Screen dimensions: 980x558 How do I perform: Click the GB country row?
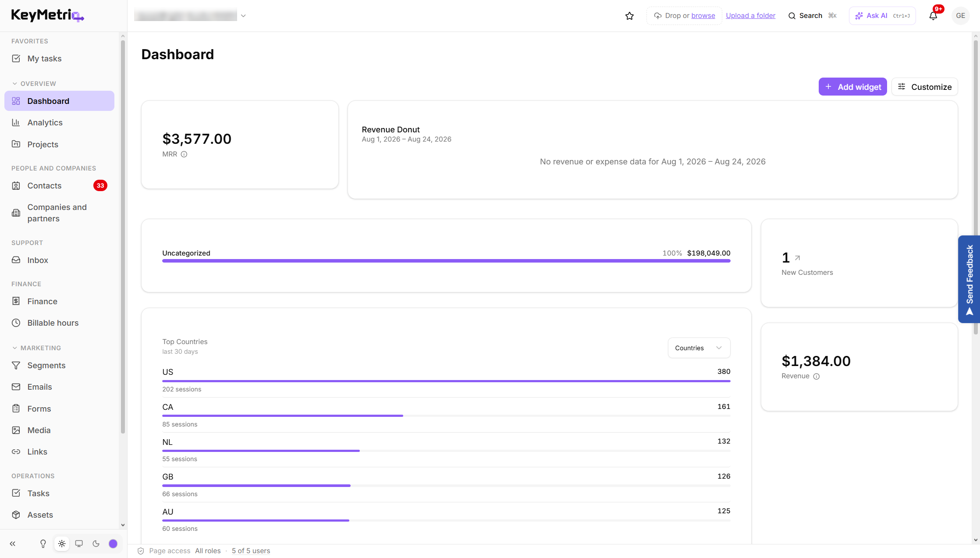click(446, 485)
